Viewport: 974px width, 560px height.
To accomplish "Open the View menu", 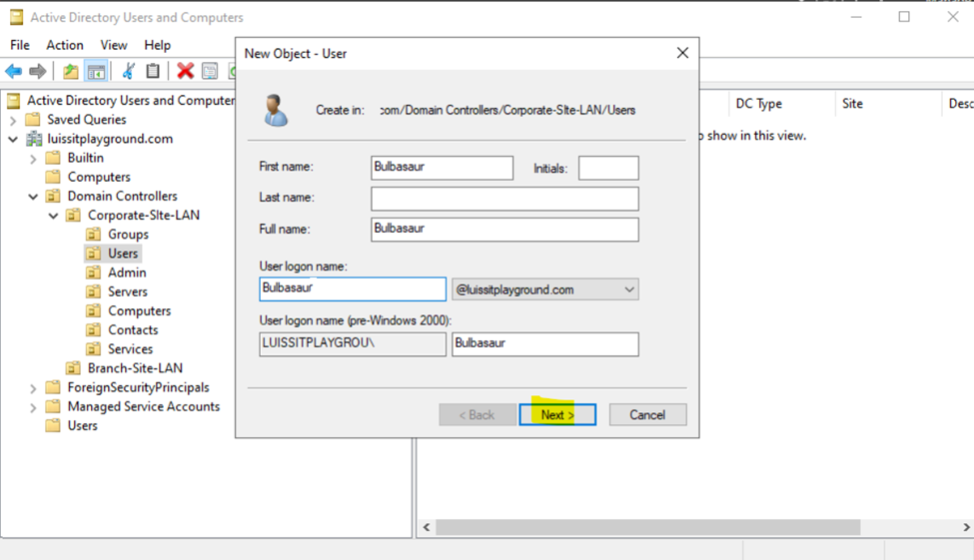I will [114, 45].
